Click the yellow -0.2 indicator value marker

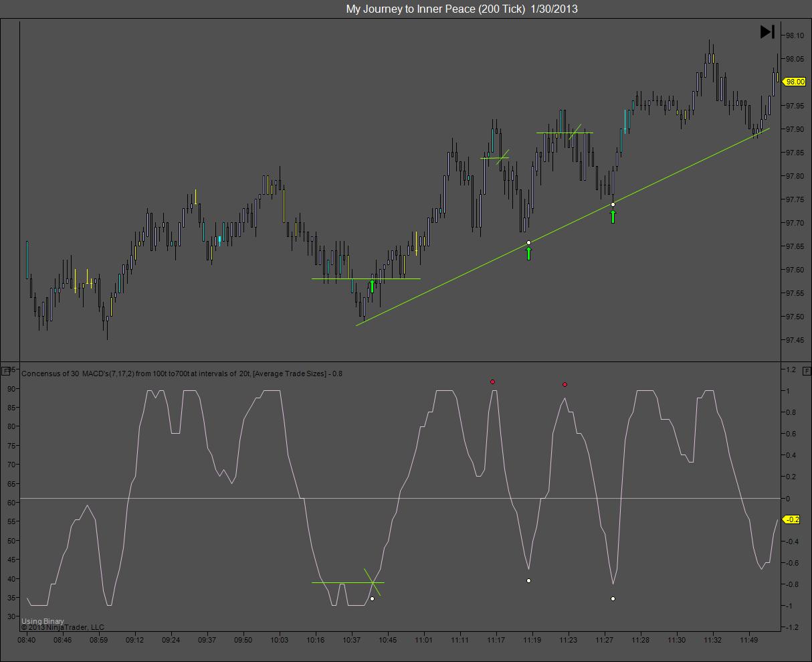pos(792,519)
